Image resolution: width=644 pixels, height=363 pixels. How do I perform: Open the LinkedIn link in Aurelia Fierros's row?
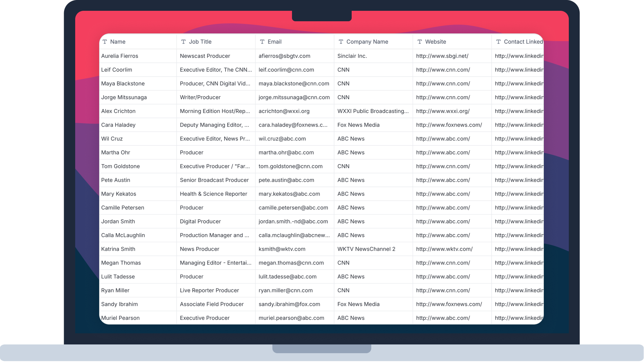point(519,56)
